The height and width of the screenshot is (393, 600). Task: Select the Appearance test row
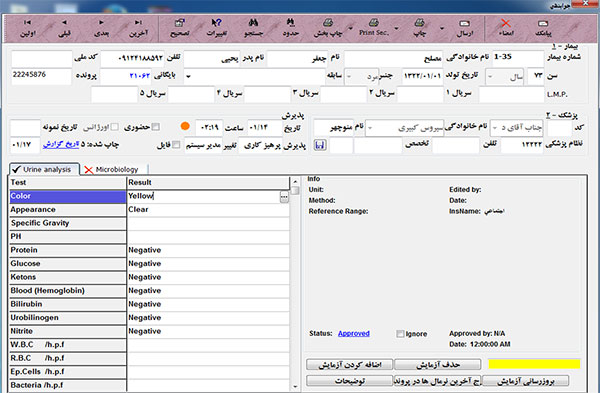[x=68, y=210]
